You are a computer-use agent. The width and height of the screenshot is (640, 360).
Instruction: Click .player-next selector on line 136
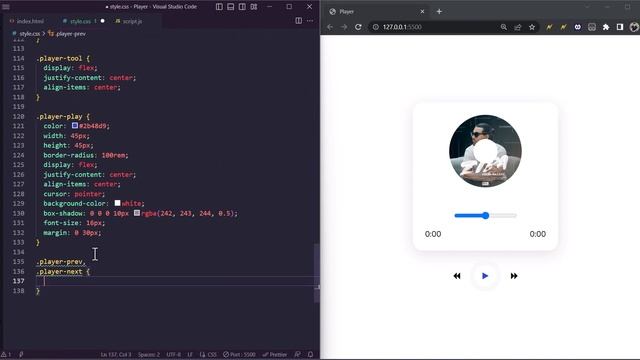(x=59, y=271)
